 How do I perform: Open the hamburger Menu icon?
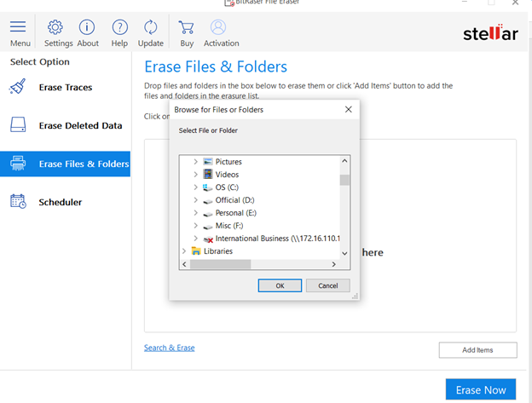[x=18, y=26]
